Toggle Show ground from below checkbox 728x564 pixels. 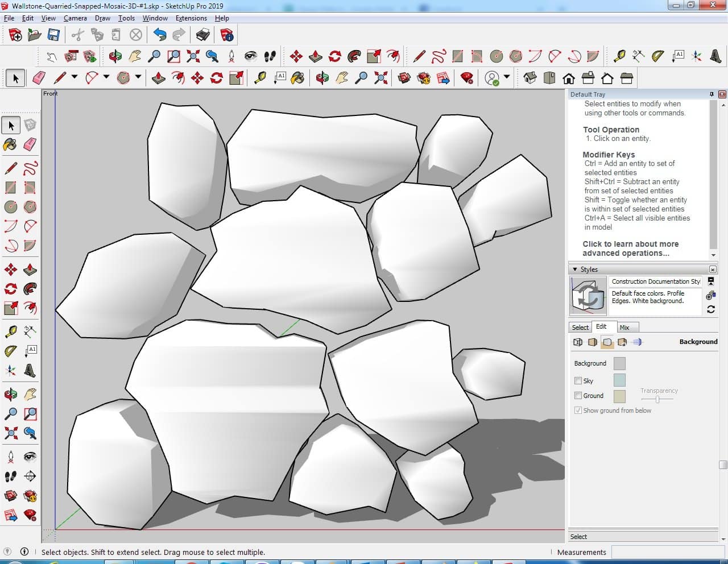[x=578, y=410]
